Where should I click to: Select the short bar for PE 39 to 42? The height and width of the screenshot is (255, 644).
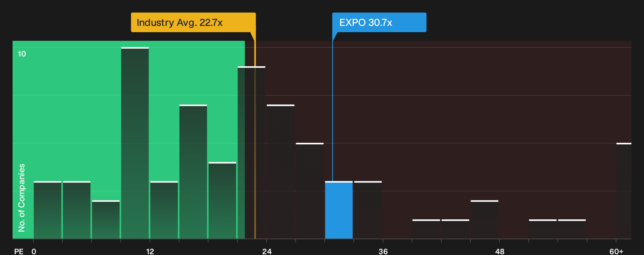coord(426,229)
